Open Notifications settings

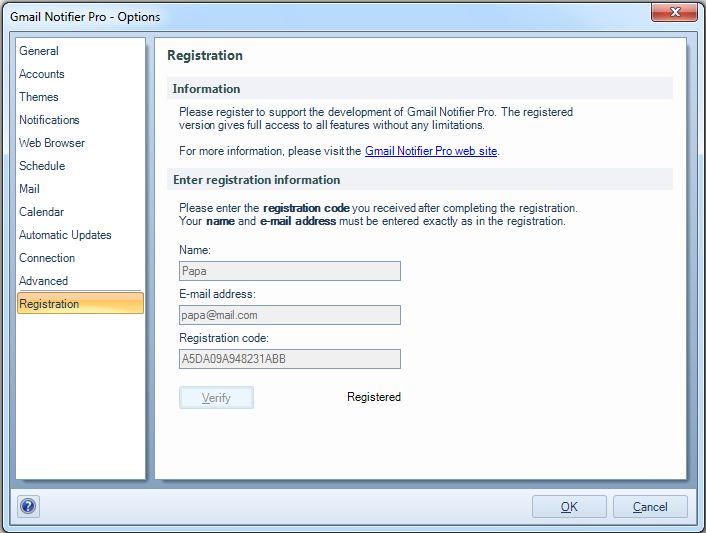(49, 120)
